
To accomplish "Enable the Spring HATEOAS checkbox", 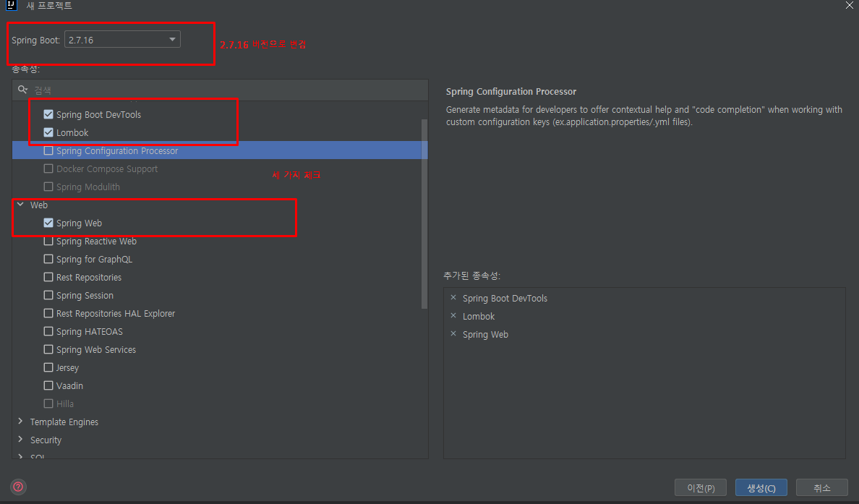I will click(48, 331).
